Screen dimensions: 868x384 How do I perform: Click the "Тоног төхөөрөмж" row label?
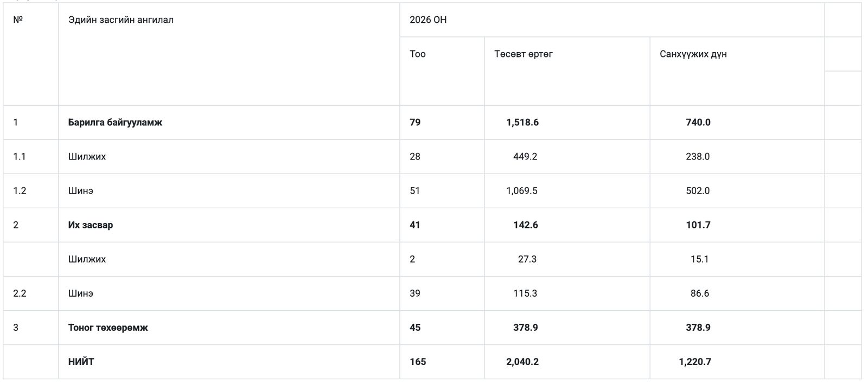click(x=108, y=328)
